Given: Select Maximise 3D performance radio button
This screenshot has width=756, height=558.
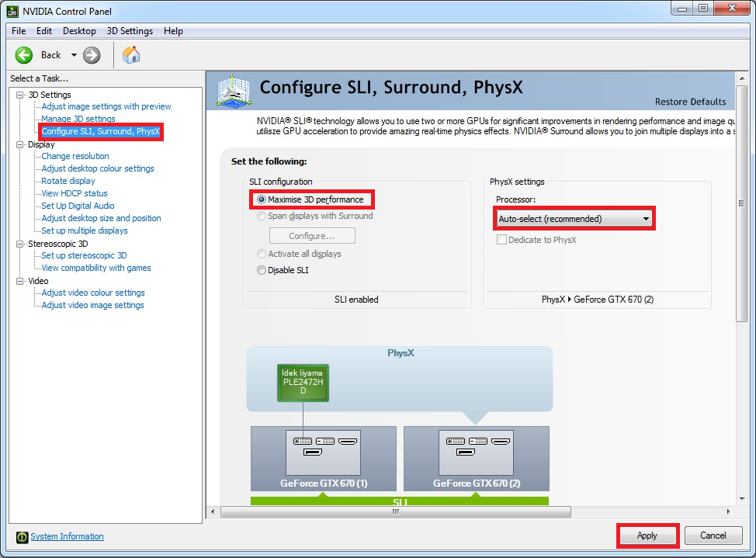Looking at the screenshot, I should pyautogui.click(x=262, y=199).
